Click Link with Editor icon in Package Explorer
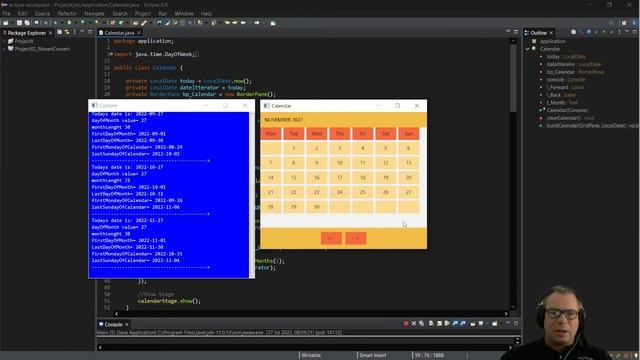This screenshot has width=640, height=360. pos(67,32)
